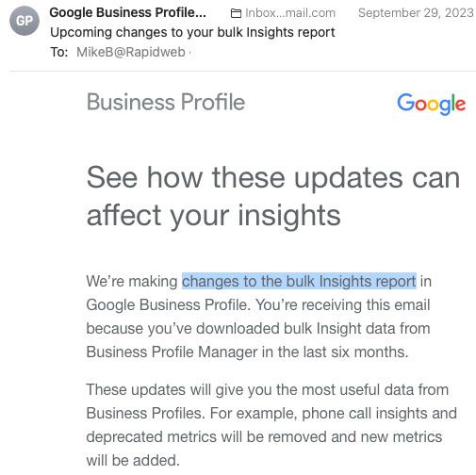Click the Inbox folder icon
Viewport: 476px width, 475px height.
pyautogui.click(x=236, y=13)
